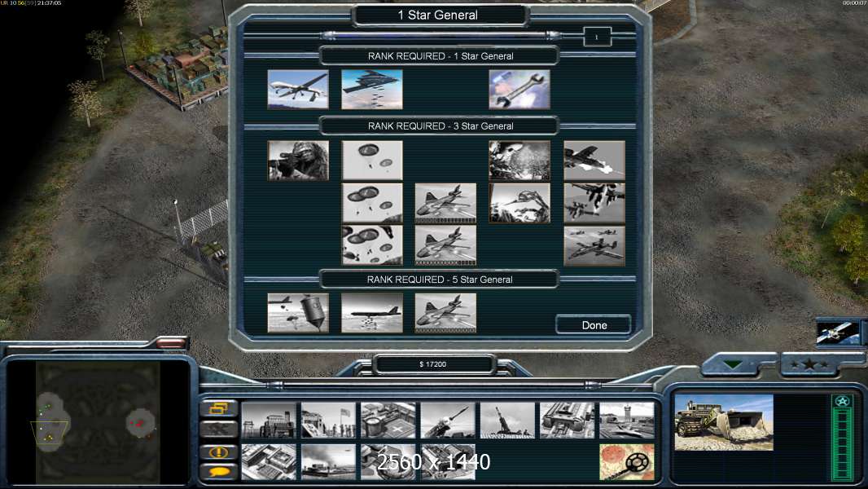Build the large complex in second row

point(269,462)
